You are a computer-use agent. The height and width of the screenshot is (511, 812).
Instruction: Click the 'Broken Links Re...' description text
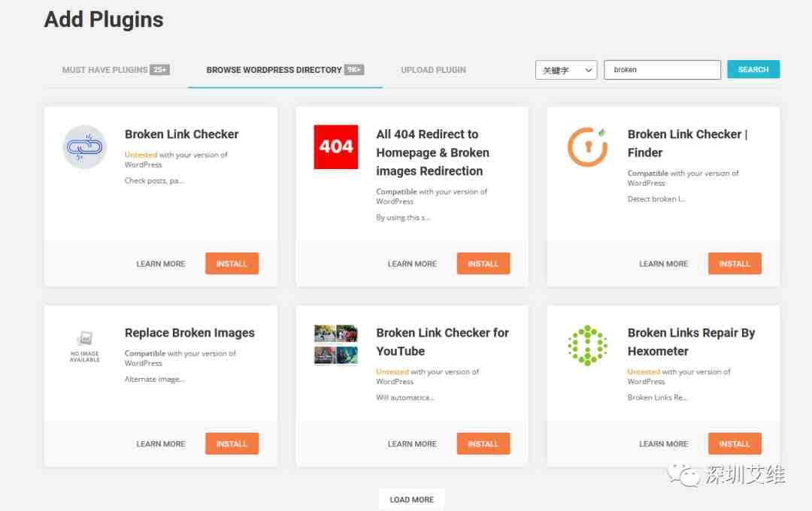(657, 398)
